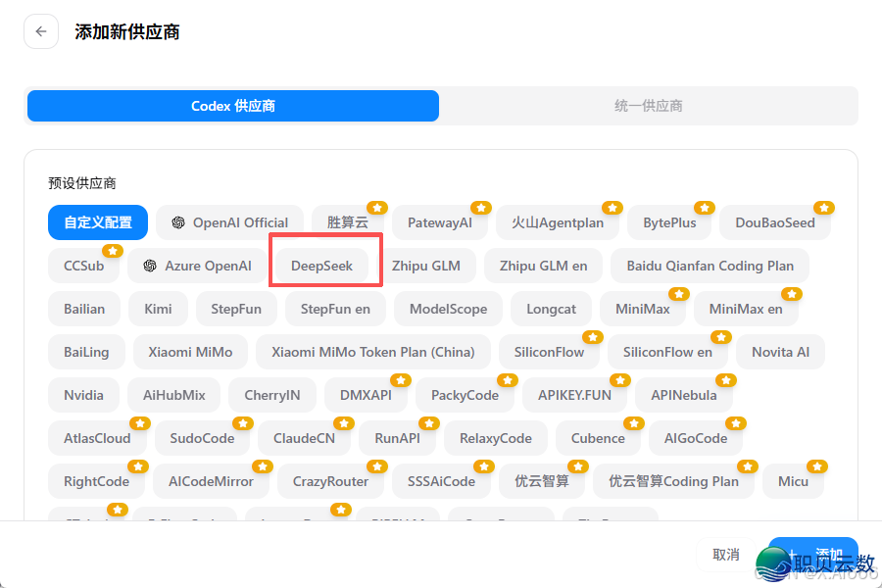Select MiniMax en preset
Image resolution: width=882 pixels, height=588 pixels.
pyautogui.click(x=746, y=309)
